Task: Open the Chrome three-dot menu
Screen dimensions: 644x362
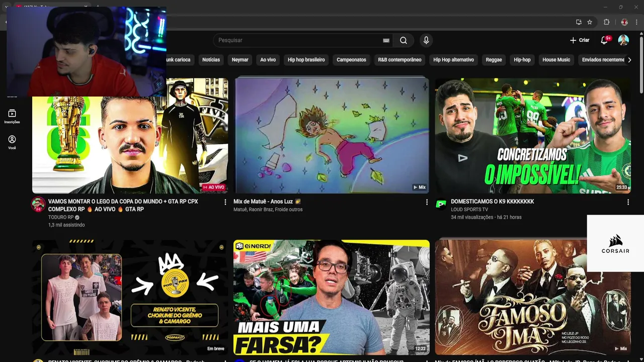Action: (637, 22)
